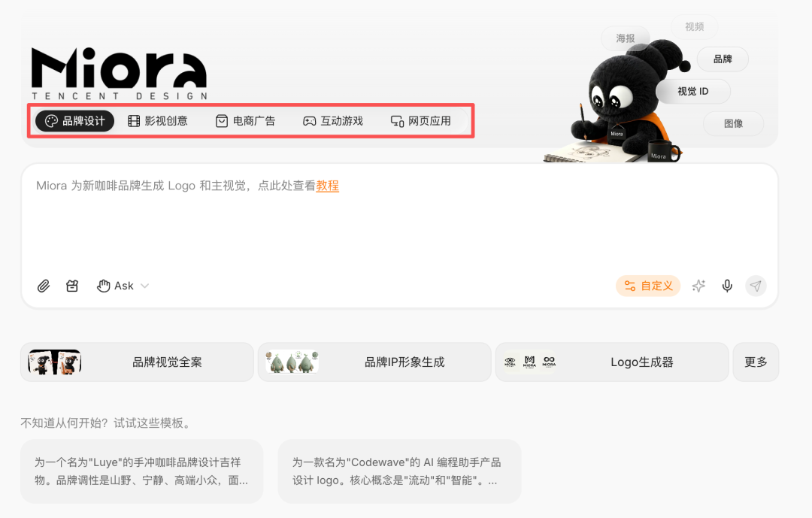This screenshot has height=518, width=812.
Task: Click the 图像 floating tag
Action: (733, 123)
